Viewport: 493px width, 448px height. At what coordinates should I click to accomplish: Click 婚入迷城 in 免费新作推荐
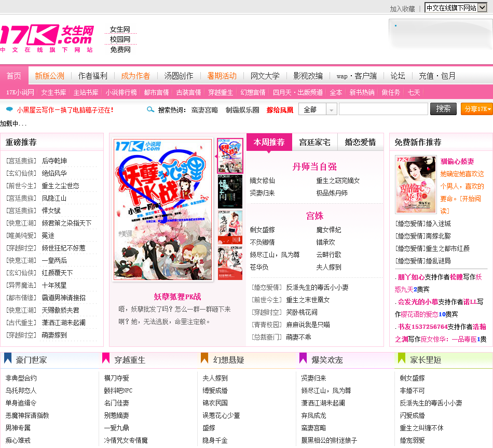(x=438, y=223)
